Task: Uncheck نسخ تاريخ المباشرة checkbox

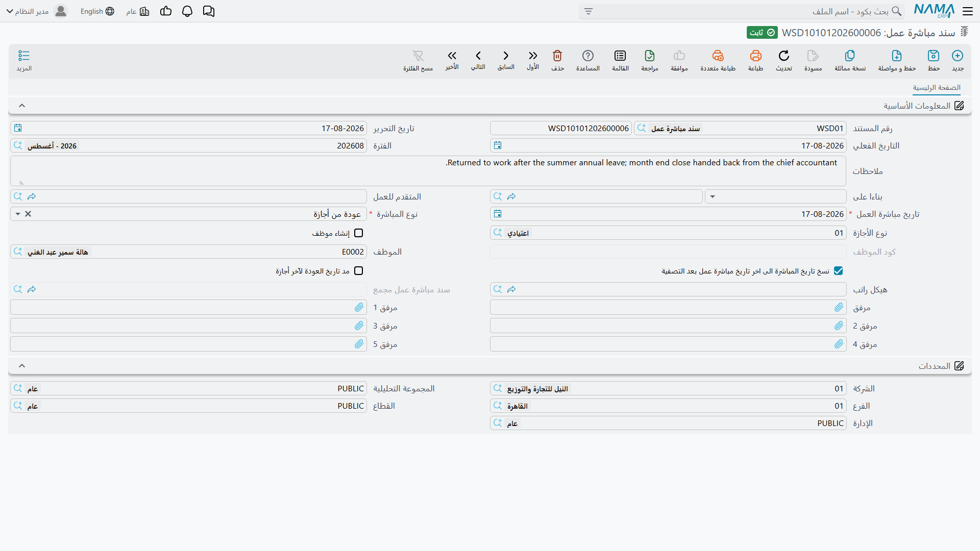Action: tap(839, 271)
